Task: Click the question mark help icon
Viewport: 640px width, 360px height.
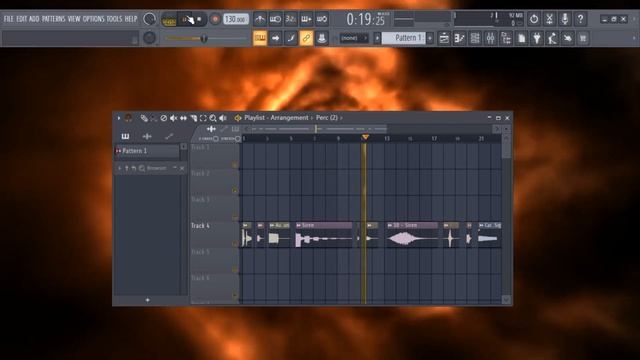Action: point(580,19)
